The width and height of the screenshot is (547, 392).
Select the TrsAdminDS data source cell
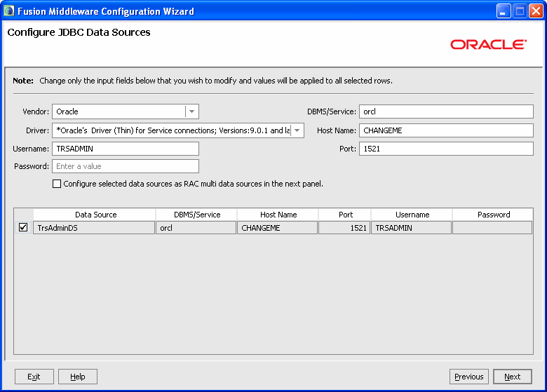tap(94, 228)
